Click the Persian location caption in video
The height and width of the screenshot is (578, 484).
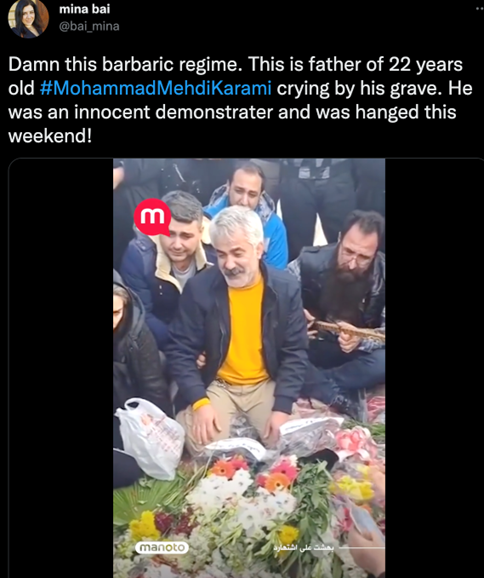[304, 548]
